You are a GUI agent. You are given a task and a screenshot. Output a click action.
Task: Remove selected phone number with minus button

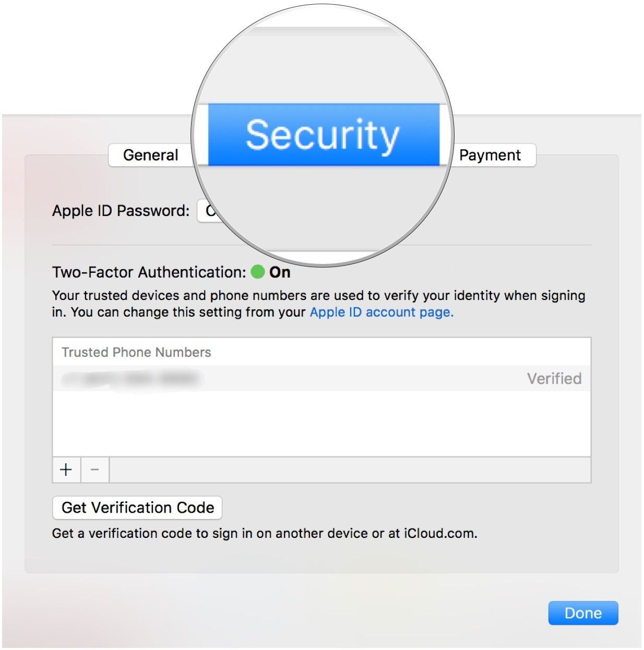click(x=95, y=470)
